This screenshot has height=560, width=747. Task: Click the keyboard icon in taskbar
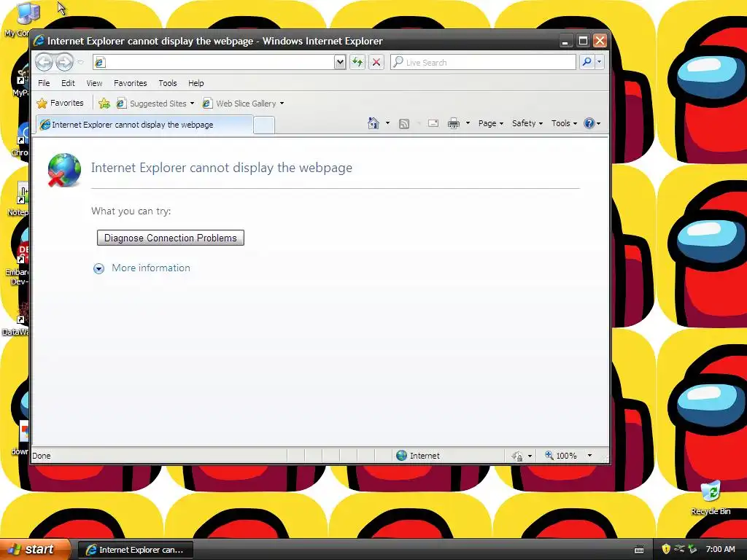click(639, 550)
